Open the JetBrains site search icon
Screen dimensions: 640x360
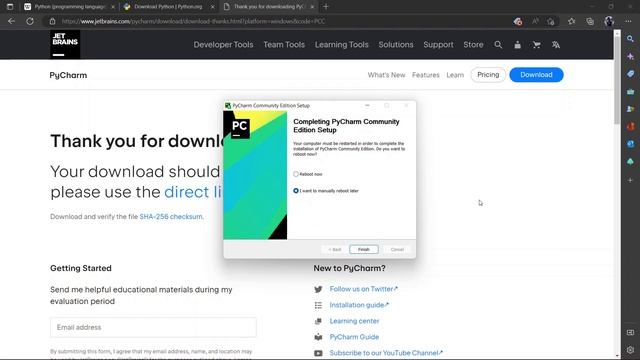coord(498,44)
